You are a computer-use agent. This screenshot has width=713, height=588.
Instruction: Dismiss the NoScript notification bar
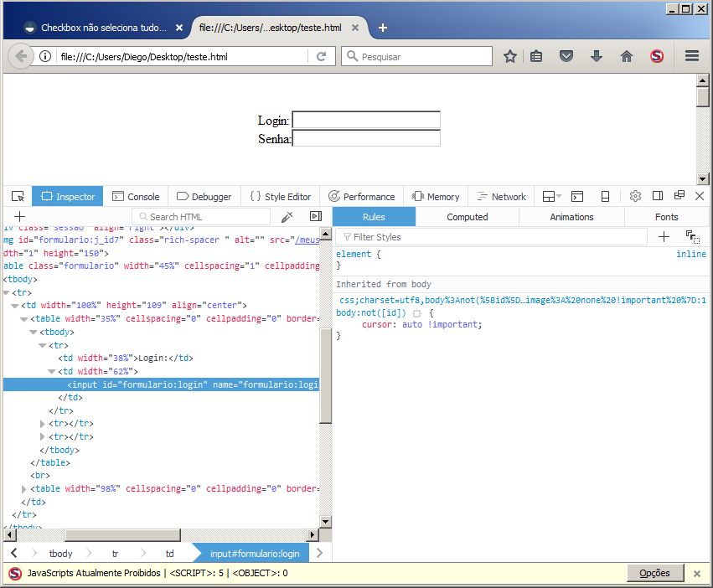tap(696, 574)
